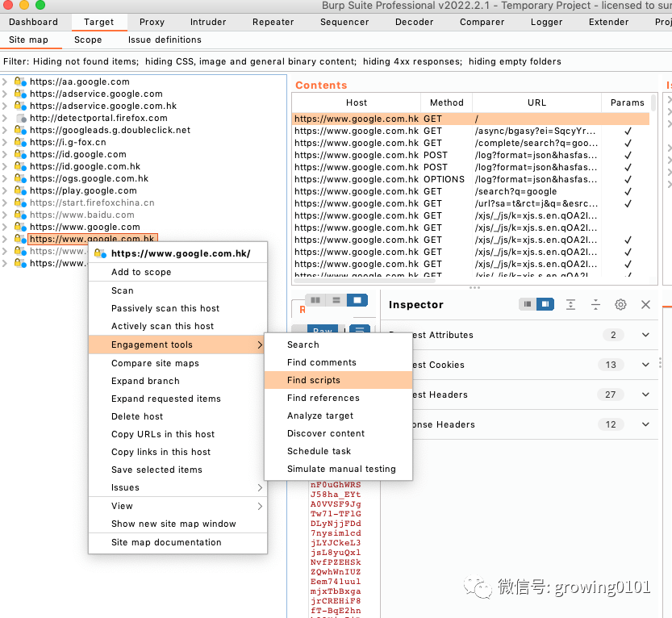This screenshot has width=672, height=618.
Task: Select Analyze target menu entry
Action: point(339,415)
